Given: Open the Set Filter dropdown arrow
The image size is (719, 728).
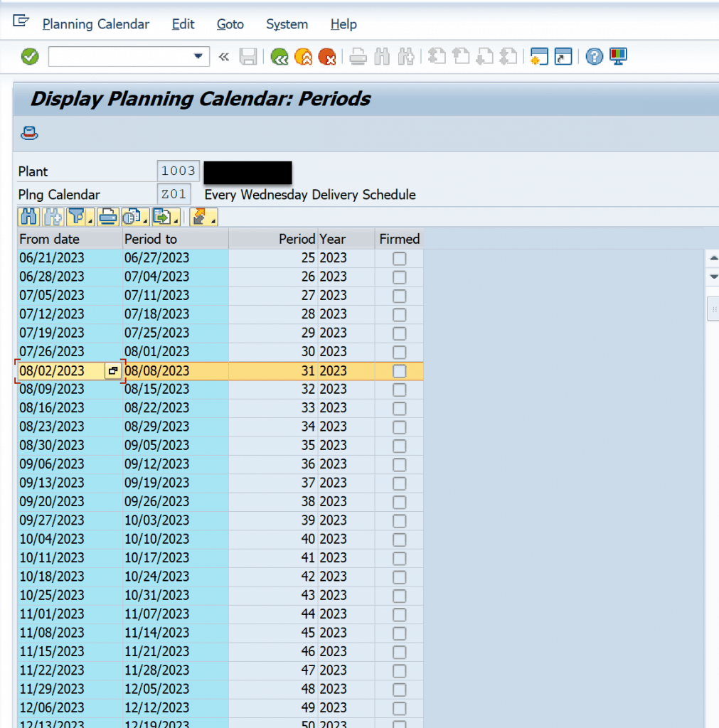Looking at the screenshot, I should [x=90, y=220].
